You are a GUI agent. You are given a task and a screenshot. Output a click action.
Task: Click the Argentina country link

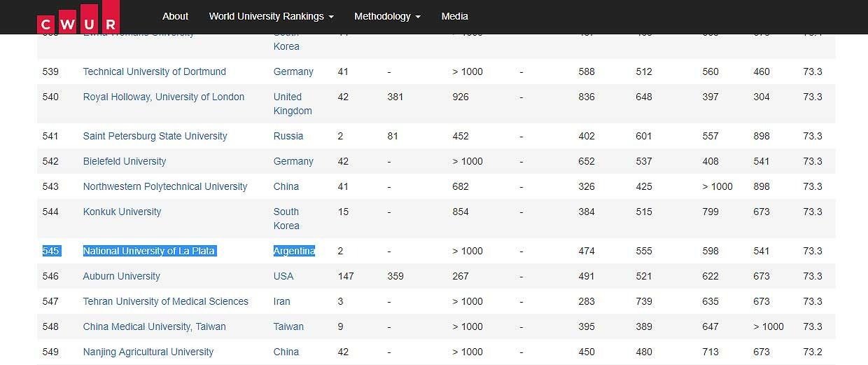point(294,251)
